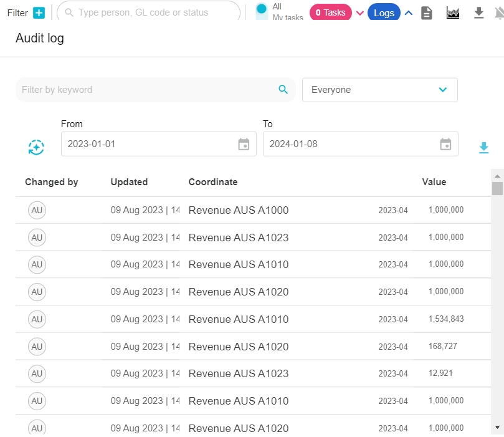This screenshot has height=437, width=504.
Task: Click the Logs pill button
Action: pos(384,12)
